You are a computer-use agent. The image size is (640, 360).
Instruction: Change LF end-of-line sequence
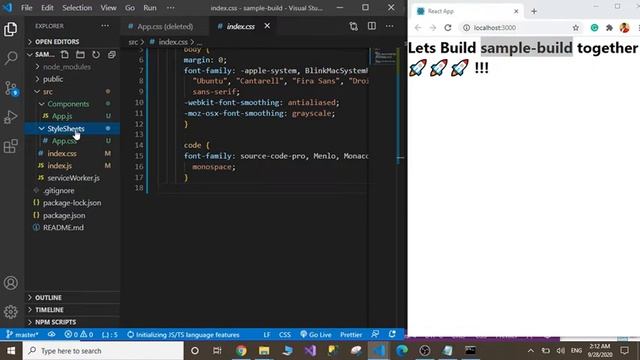[267, 335]
